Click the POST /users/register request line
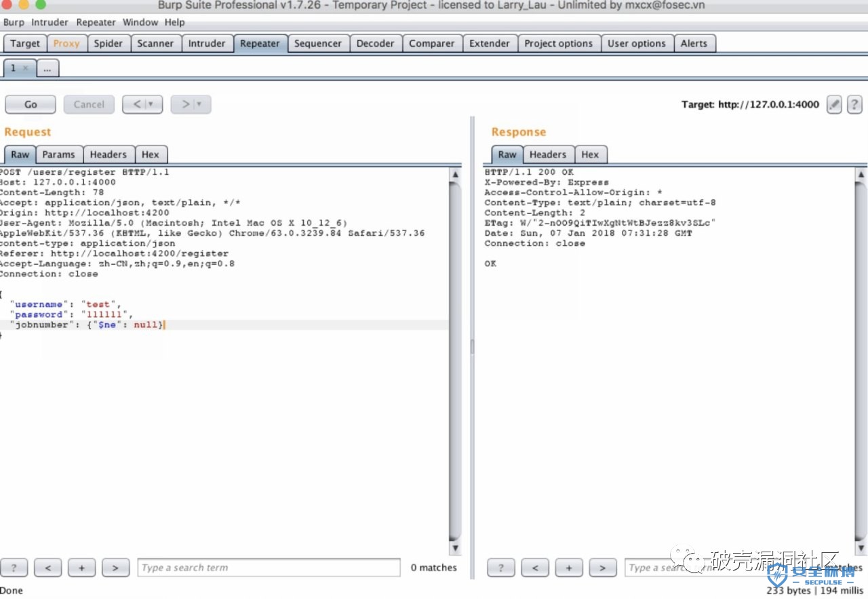The height and width of the screenshot is (599, 868). tap(85, 172)
